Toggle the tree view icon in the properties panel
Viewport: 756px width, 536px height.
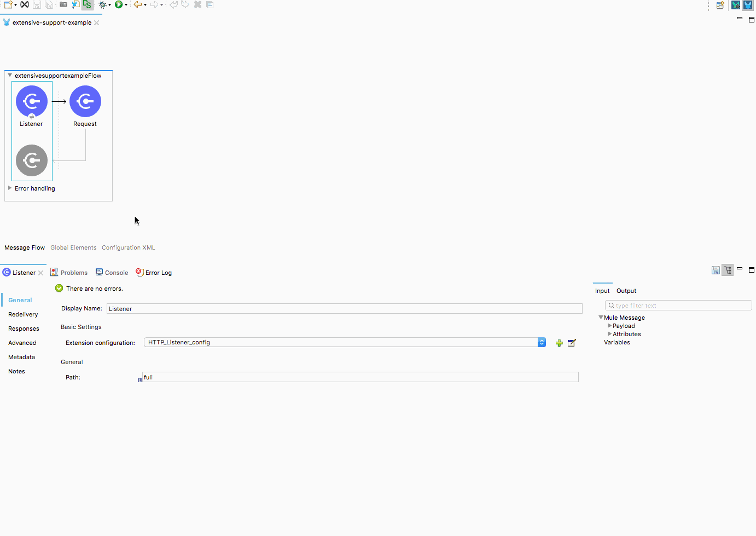coord(728,270)
